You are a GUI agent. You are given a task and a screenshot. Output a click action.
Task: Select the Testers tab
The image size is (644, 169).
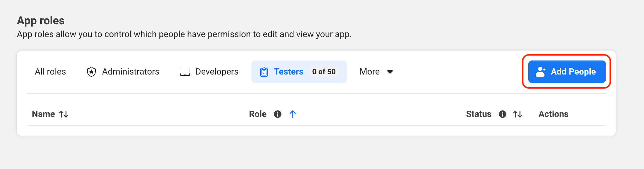[299, 72]
